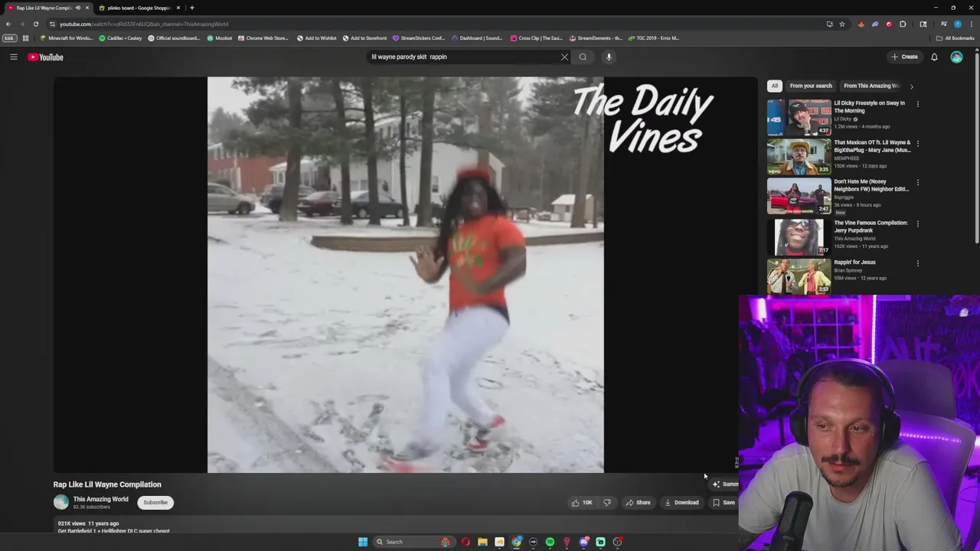Reload the current page
Screen dimensions: 980x551
click(x=35, y=24)
